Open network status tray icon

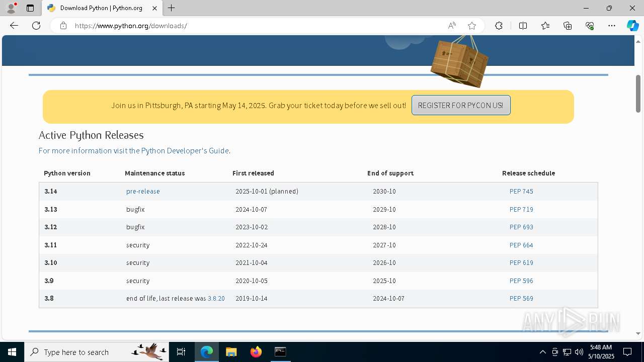pyautogui.click(x=567, y=352)
